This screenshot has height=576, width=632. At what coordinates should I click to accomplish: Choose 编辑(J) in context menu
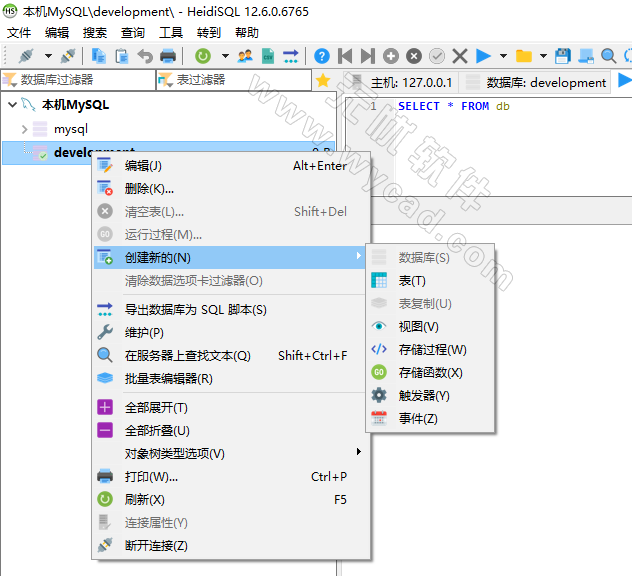pyautogui.click(x=231, y=166)
